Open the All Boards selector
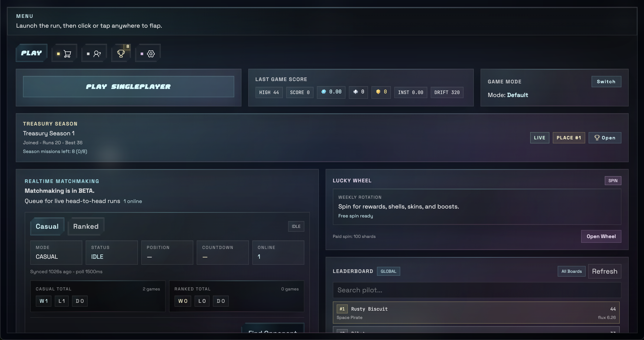Screen dimensions: 644x340 point(571,271)
